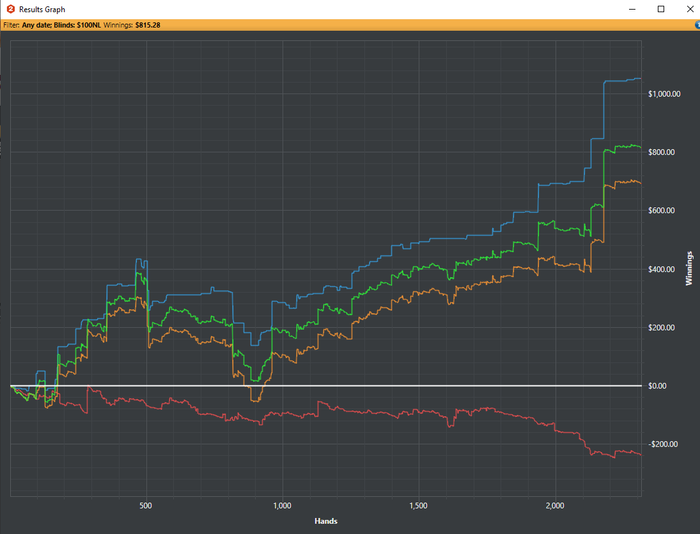Click the $400.00 axis label
The image size is (700, 534).
(662, 269)
